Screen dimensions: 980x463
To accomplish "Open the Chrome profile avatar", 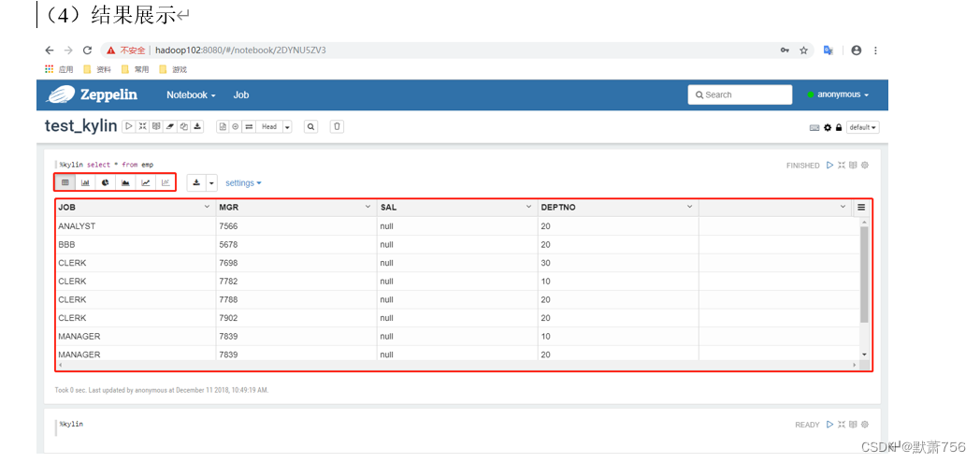I will pos(857,51).
